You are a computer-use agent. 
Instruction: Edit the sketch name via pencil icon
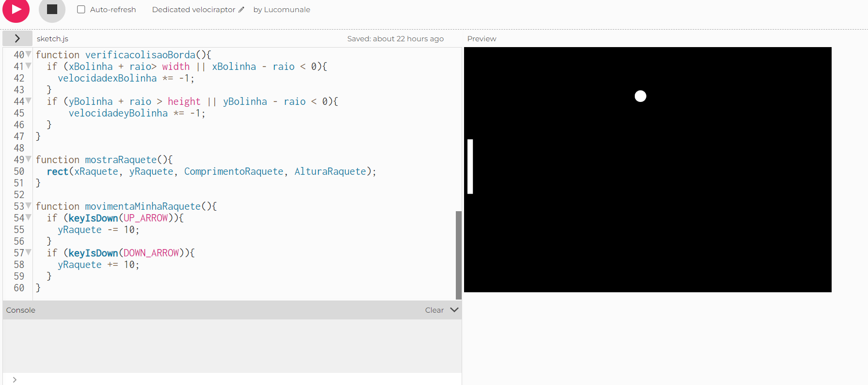point(241,9)
